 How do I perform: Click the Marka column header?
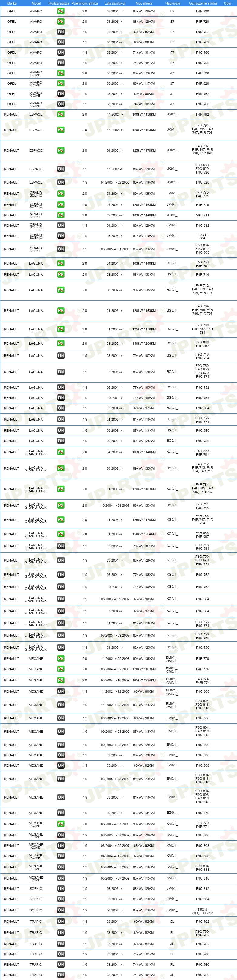[x=12, y=3]
